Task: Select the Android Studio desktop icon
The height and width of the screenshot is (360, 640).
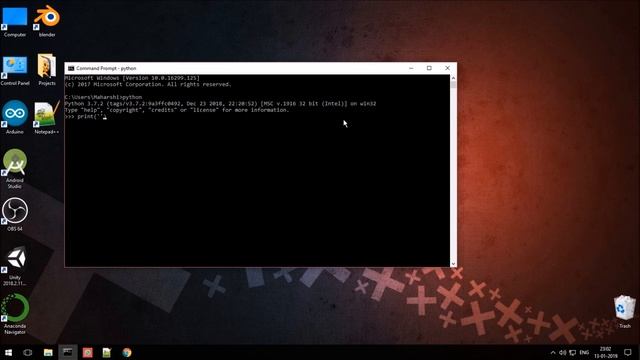Action: [x=15, y=169]
